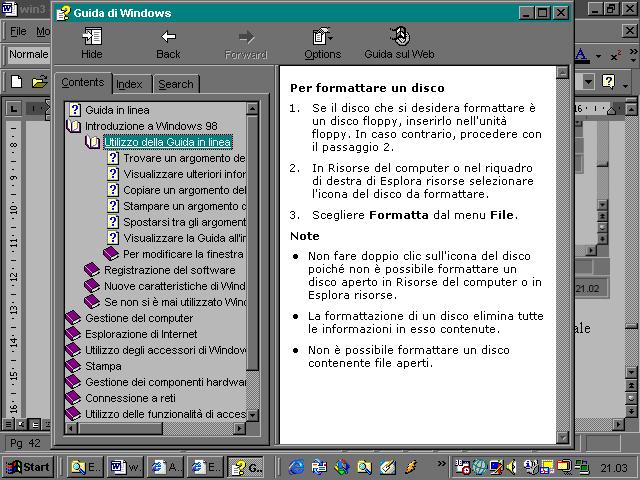Viewport: 640px width, 480px height.
Task: Open Visualizzare ulteriori informazioni topic
Action: pos(184,174)
